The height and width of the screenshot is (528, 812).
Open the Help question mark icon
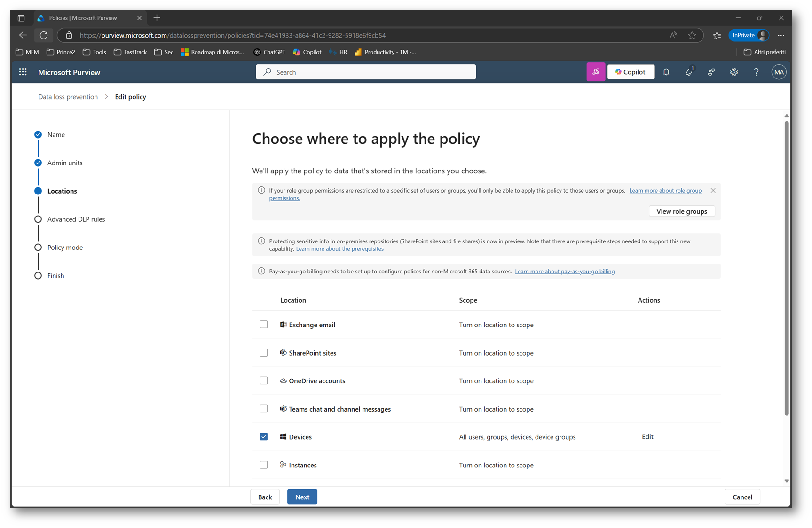pos(756,72)
